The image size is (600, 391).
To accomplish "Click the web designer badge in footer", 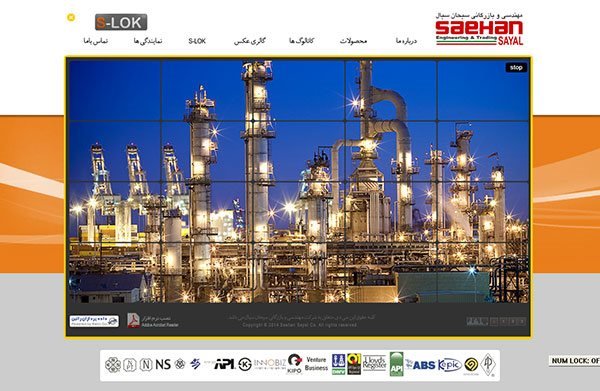I will tap(94, 321).
